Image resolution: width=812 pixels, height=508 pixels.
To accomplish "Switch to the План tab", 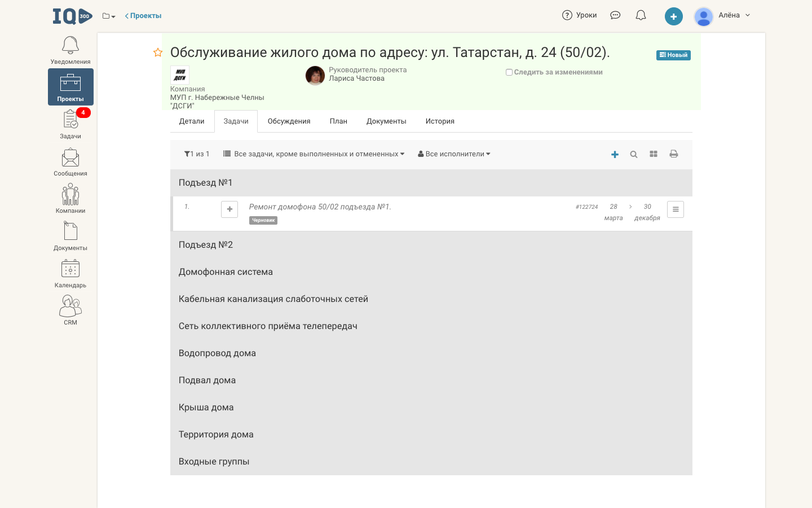I will click(338, 121).
